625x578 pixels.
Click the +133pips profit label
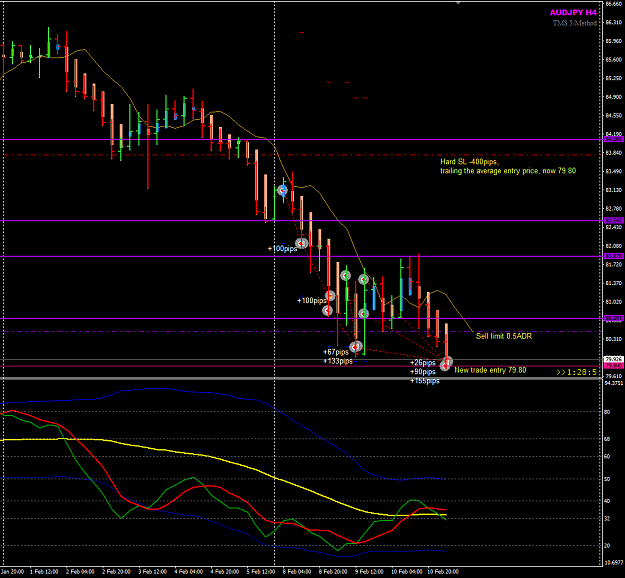(338, 361)
